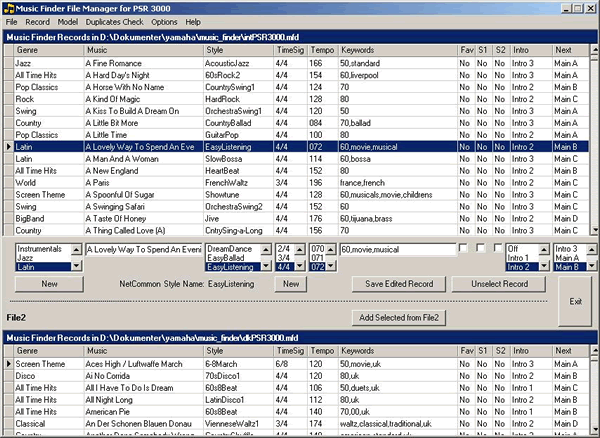Click Tempo column header in top table
The width and height of the screenshot is (600, 438).
[x=323, y=50]
